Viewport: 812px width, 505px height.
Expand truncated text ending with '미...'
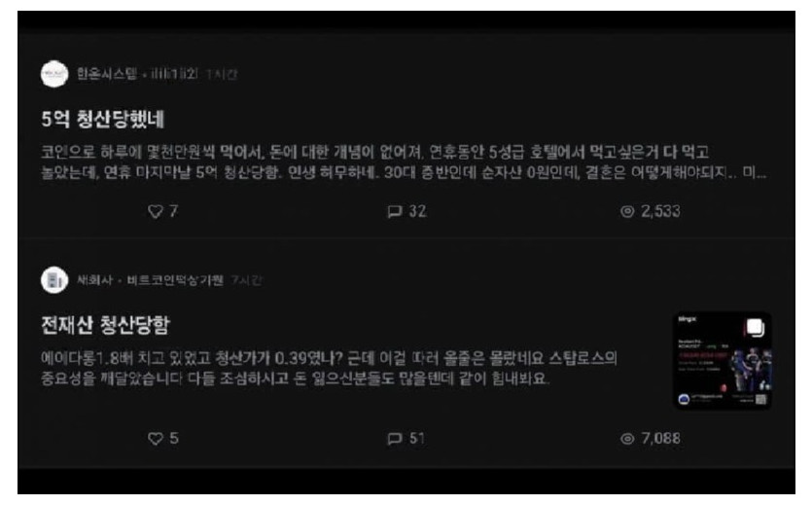coord(754,172)
